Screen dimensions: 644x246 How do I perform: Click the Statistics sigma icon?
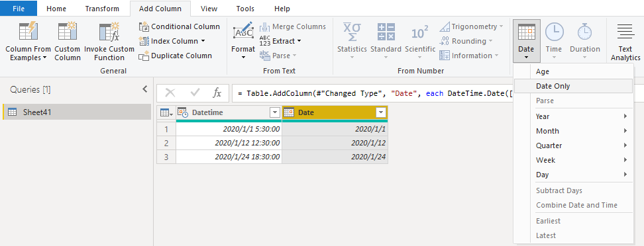click(352, 32)
